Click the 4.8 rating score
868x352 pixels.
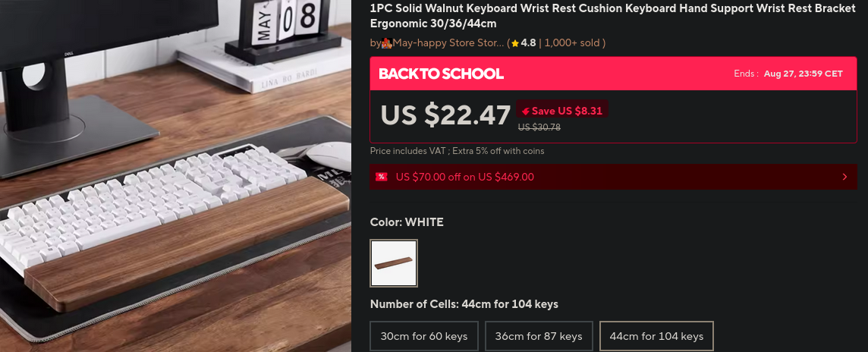coord(528,42)
